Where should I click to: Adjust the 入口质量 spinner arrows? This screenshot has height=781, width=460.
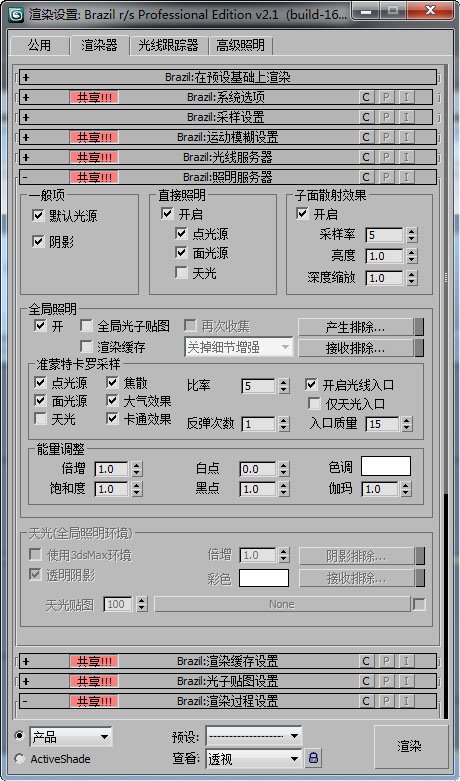click(407, 424)
